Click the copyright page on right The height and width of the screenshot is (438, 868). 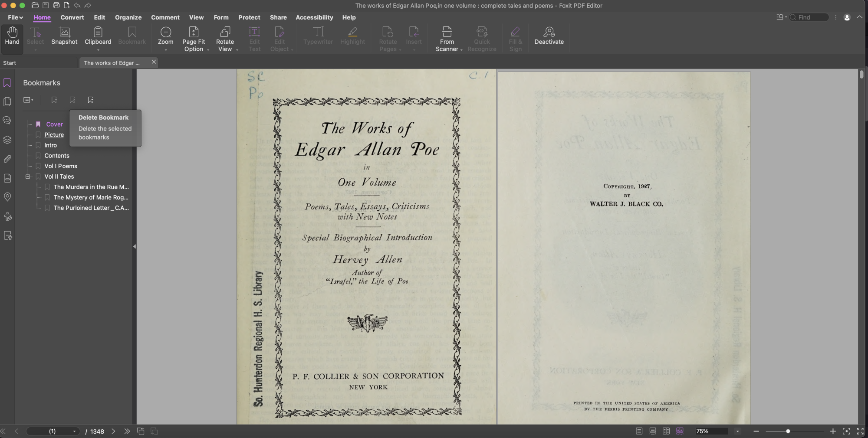click(624, 248)
